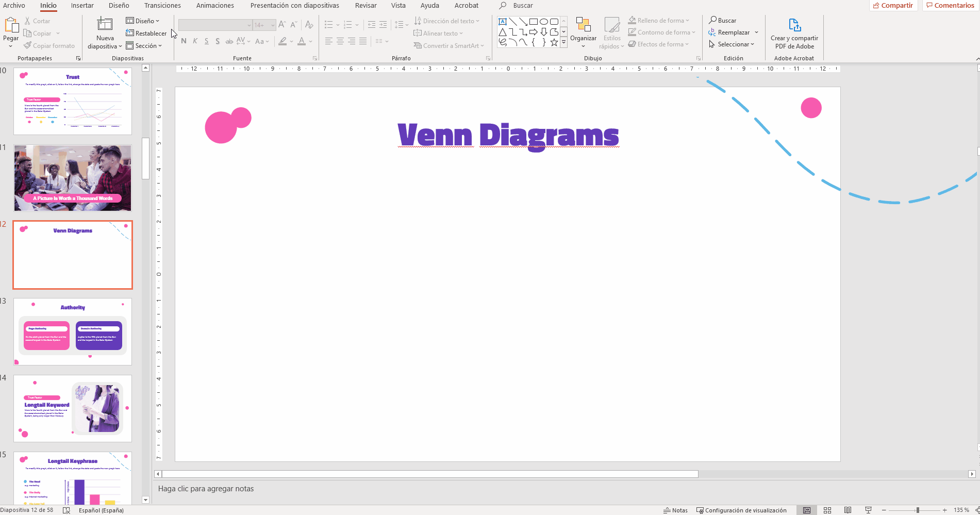Viewport: 980px width, 515px height.
Task: Open the Convertir a SmartArt icon
Action: coord(448,45)
